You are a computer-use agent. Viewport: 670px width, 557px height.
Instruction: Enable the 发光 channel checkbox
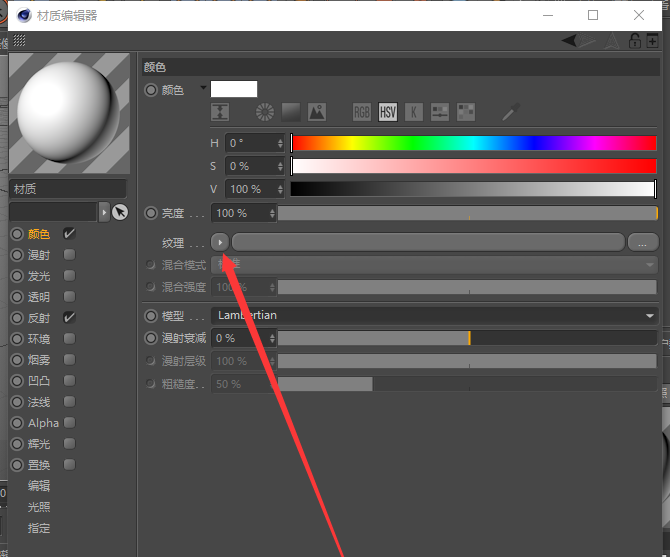pyautogui.click(x=69, y=276)
